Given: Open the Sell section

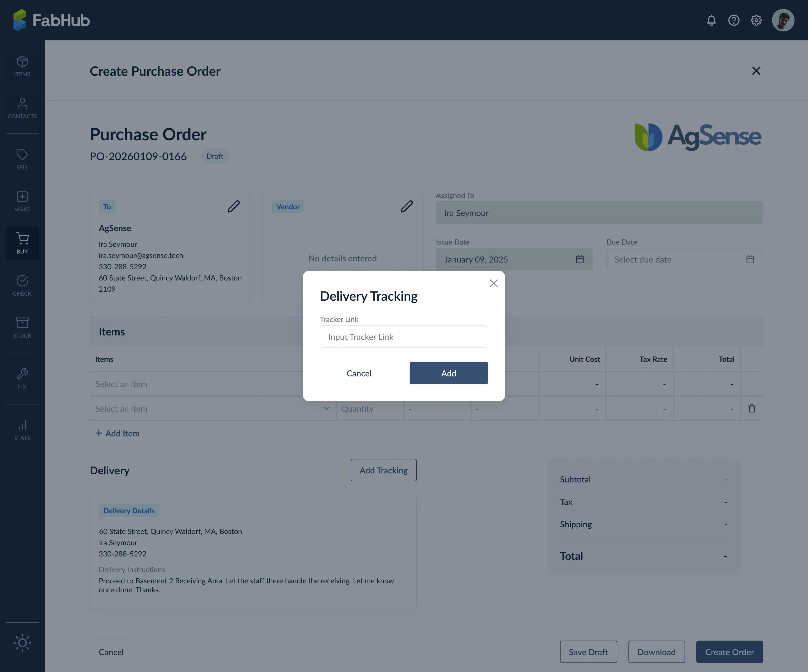Looking at the screenshot, I should pos(22,159).
